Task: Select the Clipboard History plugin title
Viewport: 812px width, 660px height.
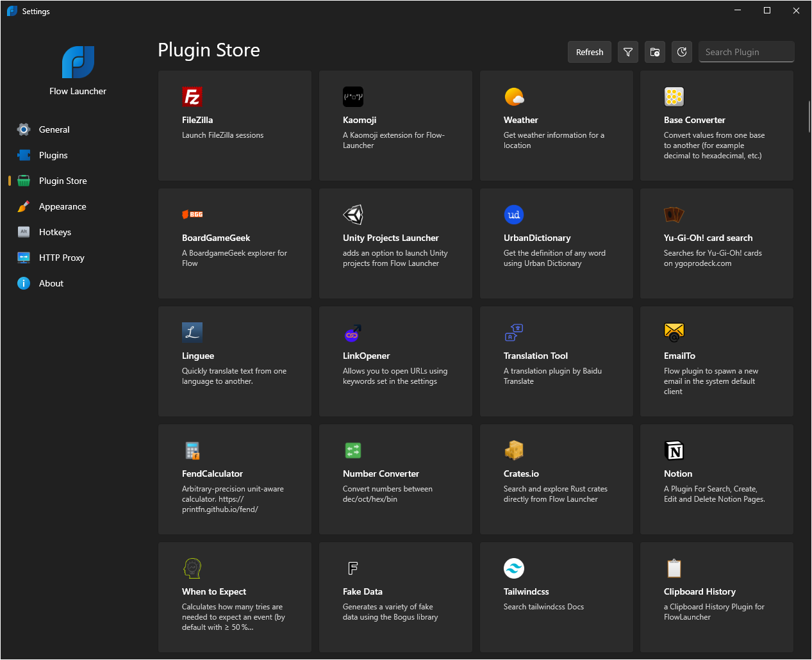Action: tap(700, 591)
